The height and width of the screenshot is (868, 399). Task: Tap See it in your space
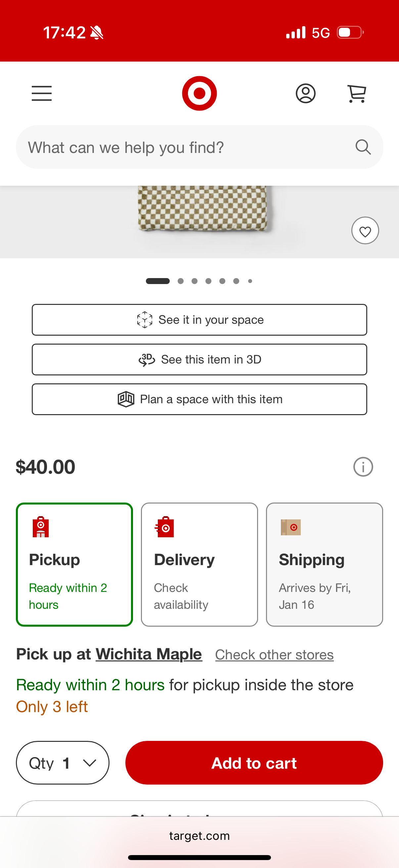[x=199, y=320]
